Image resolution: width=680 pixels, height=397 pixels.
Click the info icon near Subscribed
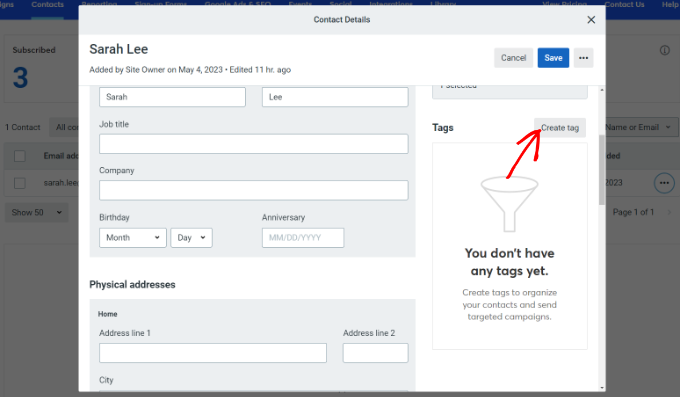tap(664, 50)
